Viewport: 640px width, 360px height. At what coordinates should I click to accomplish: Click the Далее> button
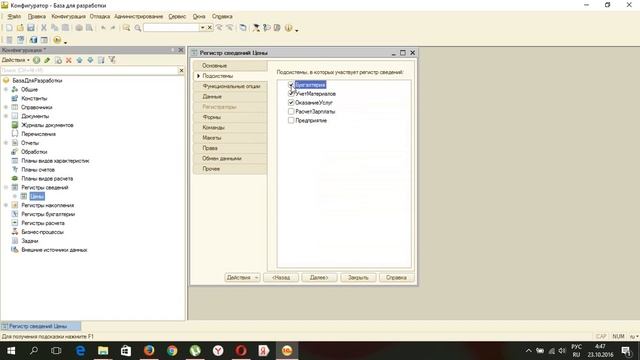(319, 278)
